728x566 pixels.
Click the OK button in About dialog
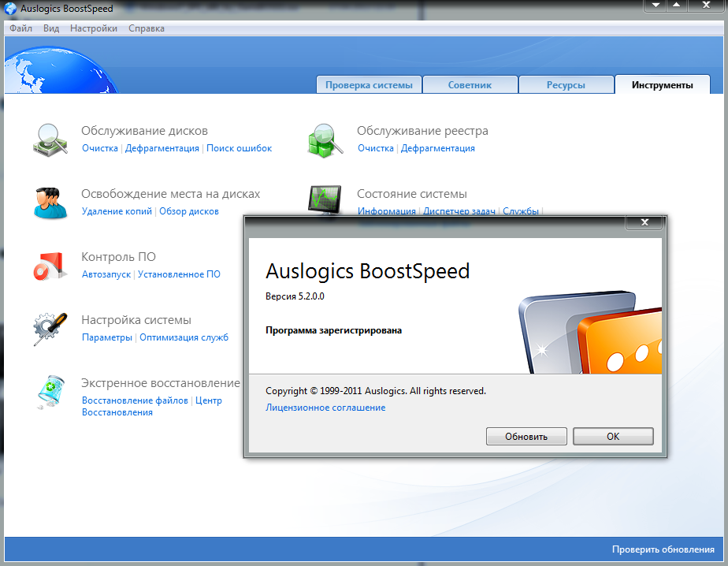[x=613, y=437]
